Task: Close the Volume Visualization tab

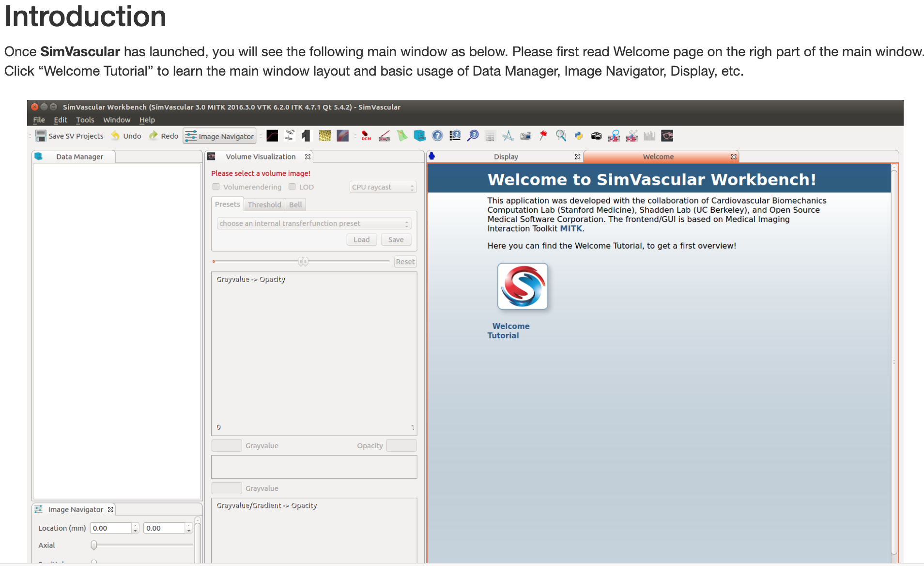Action: (308, 157)
